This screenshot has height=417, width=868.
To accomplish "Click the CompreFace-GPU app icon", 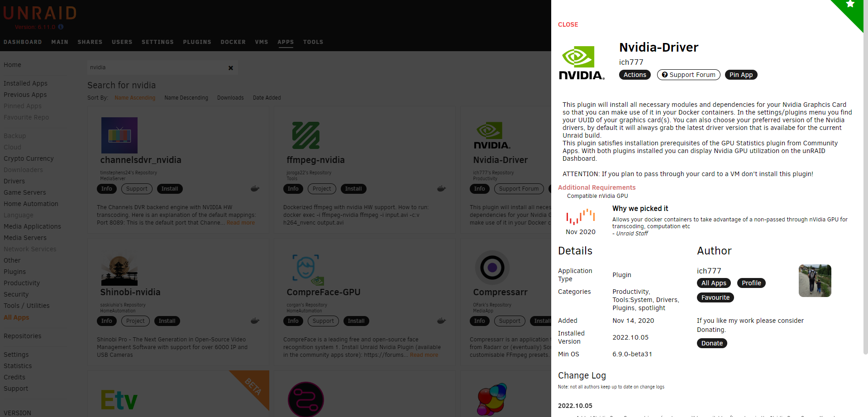I will coord(308,269).
